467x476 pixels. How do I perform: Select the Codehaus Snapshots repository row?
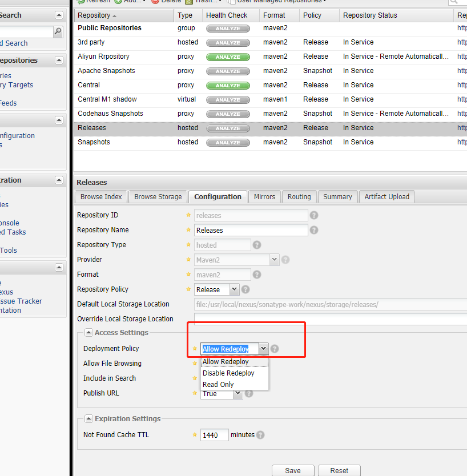(x=270, y=114)
